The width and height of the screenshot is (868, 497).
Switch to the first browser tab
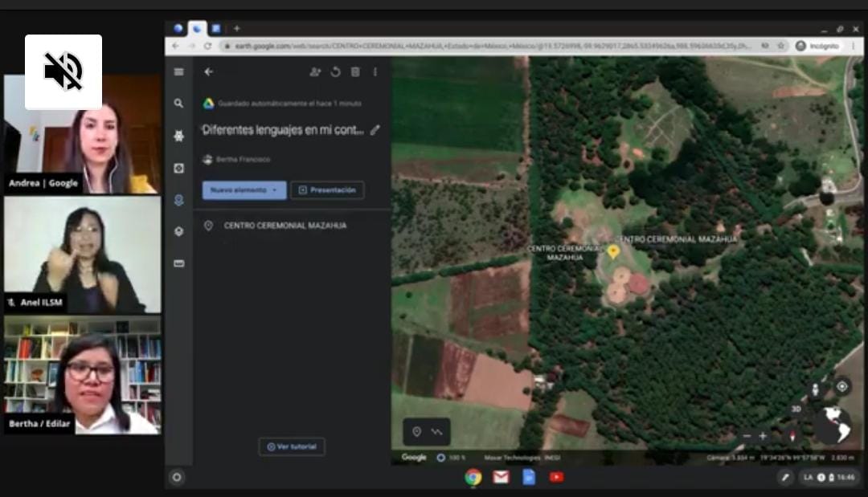[x=178, y=28]
